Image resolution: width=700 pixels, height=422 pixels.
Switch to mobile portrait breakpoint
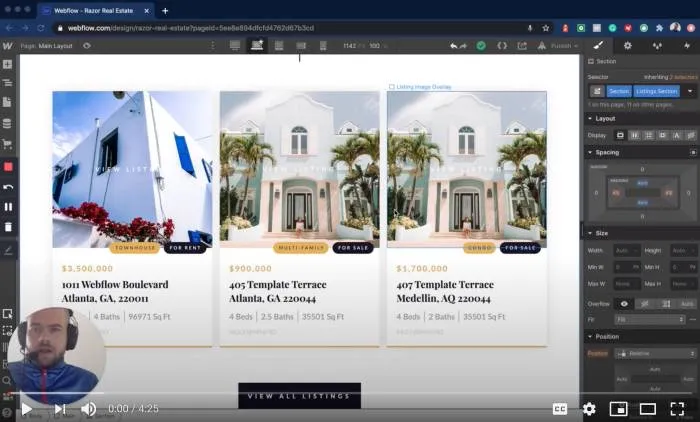tap(323, 46)
